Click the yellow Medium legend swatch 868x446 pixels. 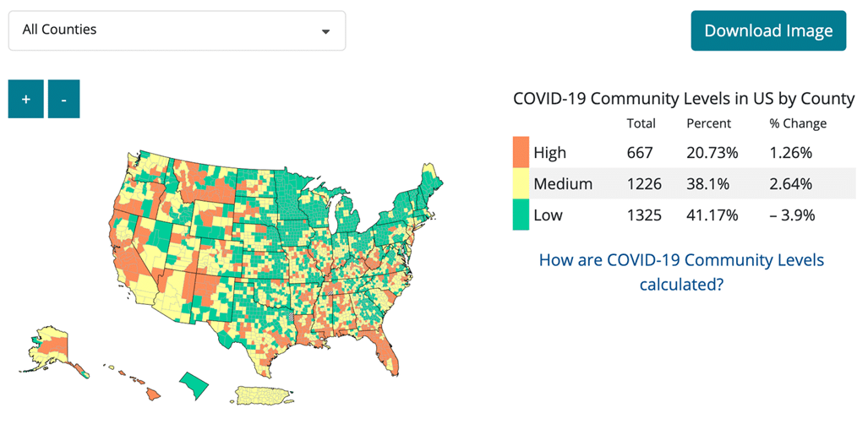pyautogui.click(x=521, y=183)
